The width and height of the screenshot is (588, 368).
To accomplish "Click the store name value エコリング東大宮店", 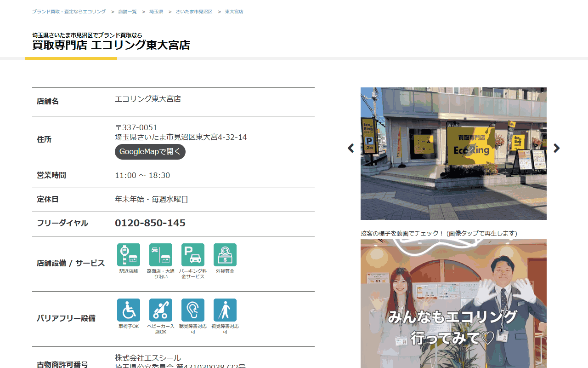I will point(148,99).
